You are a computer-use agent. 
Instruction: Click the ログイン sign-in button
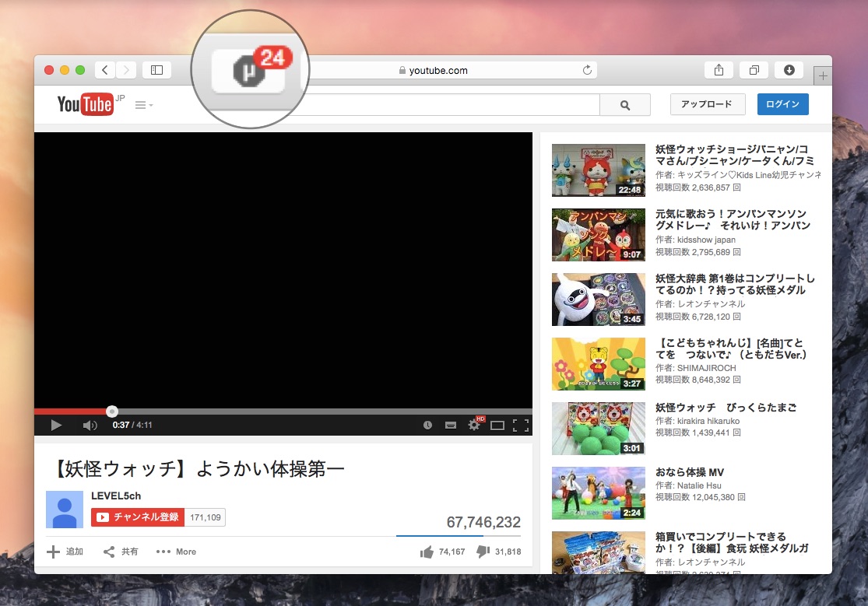tap(782, 104)
